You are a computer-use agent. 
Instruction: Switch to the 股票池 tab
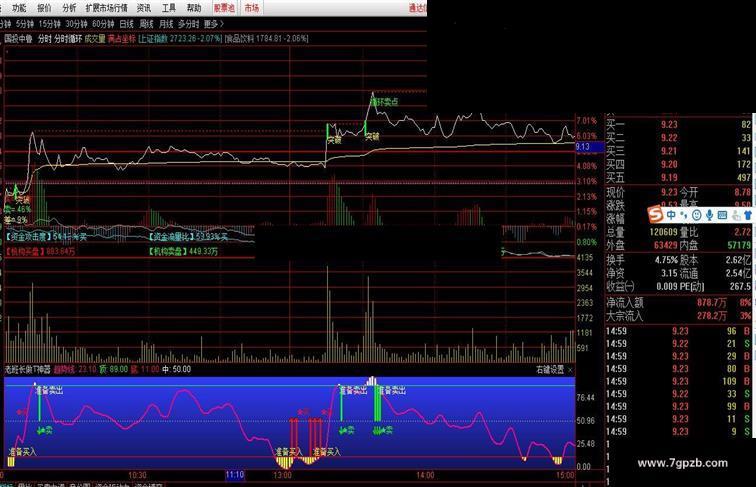pyautogui.click(x=224, y=8)
